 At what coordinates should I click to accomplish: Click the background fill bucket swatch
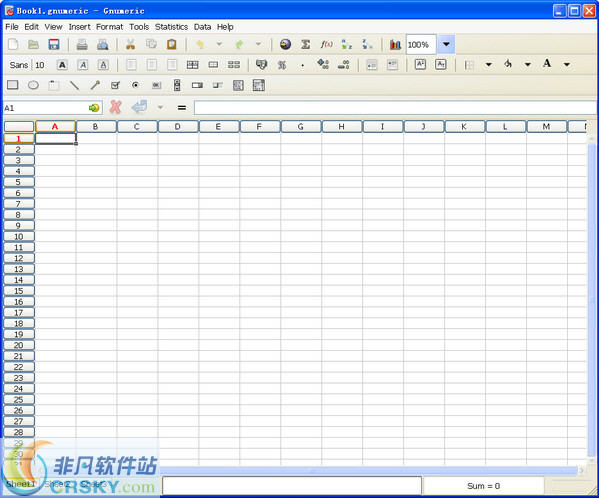click(x=508, y=64)
